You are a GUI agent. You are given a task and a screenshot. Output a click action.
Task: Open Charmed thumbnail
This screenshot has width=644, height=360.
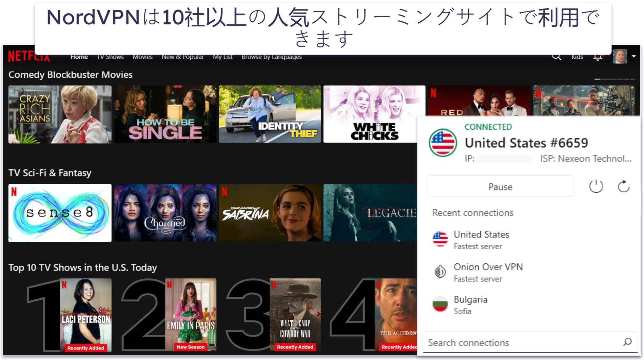(165, 213)
